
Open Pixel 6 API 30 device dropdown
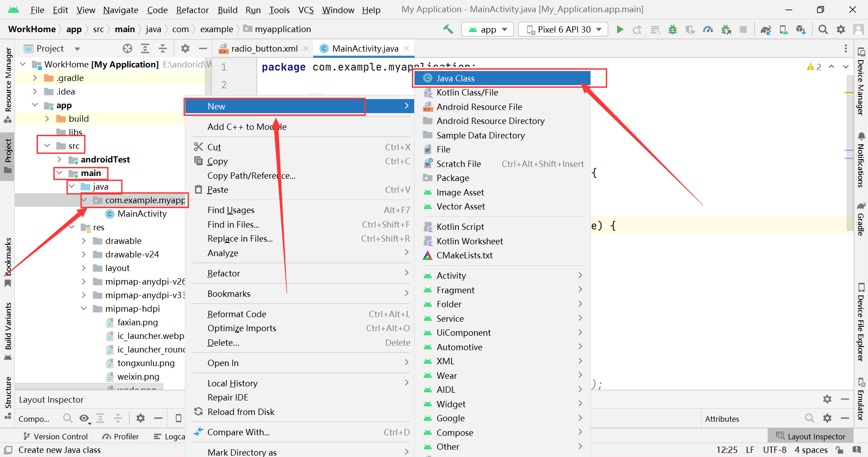coord(563,29)
